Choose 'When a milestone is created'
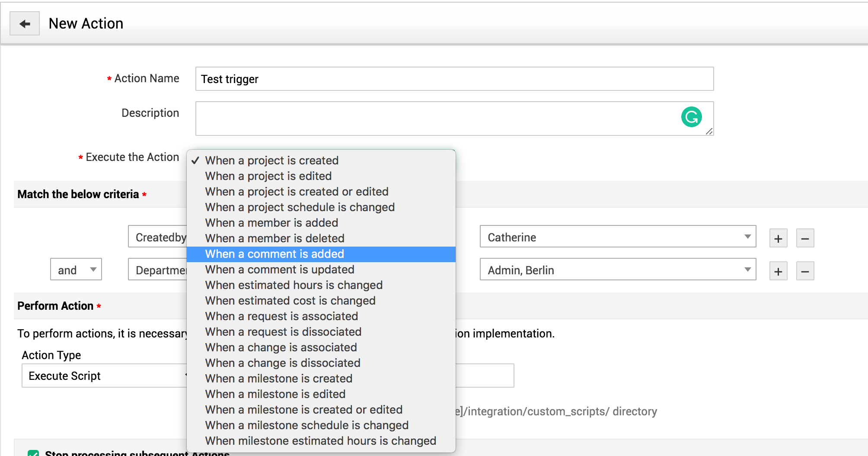 click(x=279, y=379)
